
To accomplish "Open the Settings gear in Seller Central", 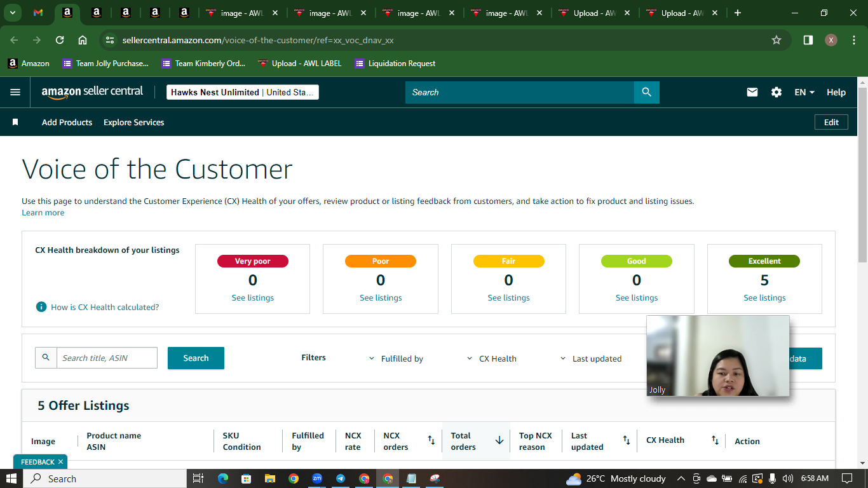I will pyautogui.click(x=776, y=92).
